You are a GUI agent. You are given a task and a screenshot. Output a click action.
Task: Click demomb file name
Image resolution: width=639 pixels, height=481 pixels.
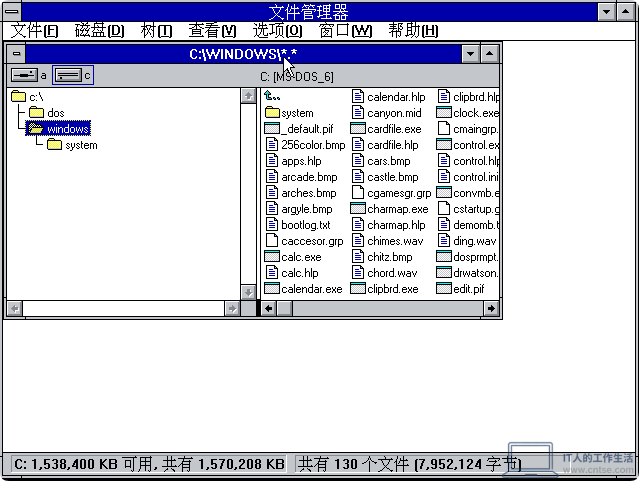tap(476, 225)
